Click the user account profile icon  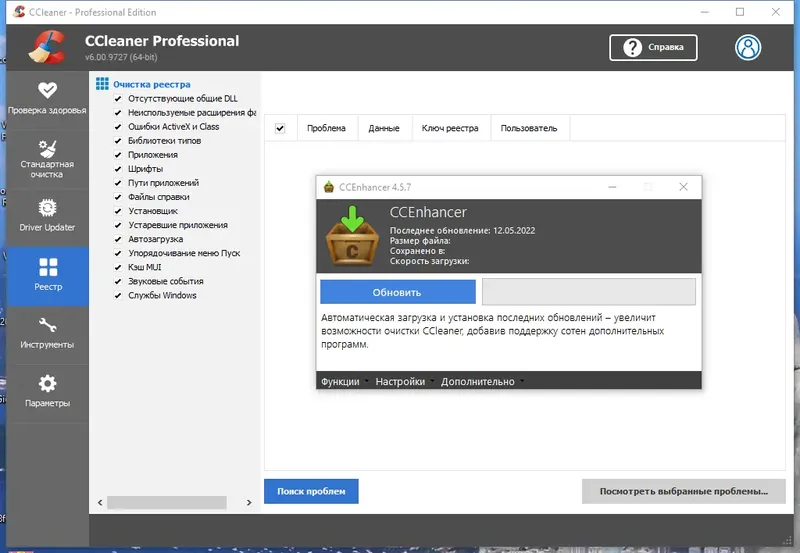(748, 47)
